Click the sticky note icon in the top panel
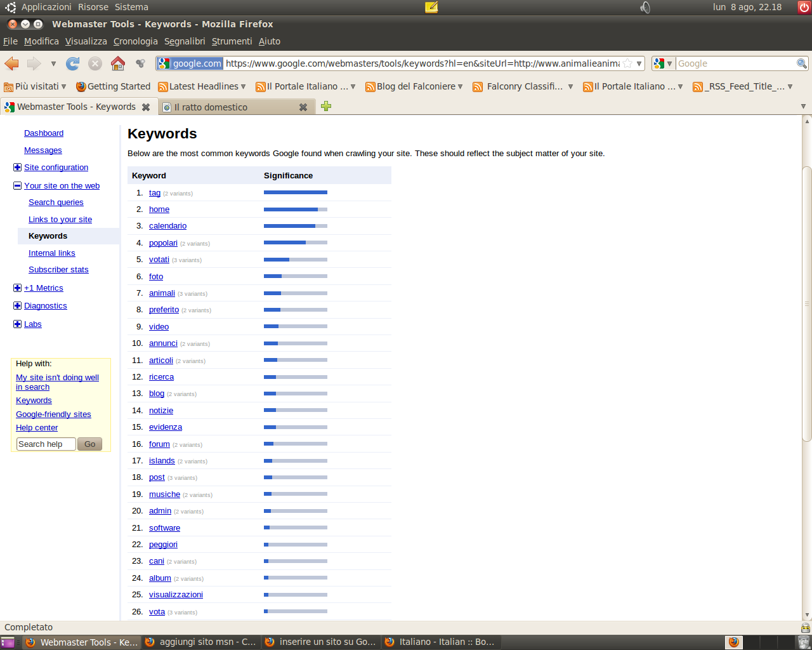The height and width of the screenshot is (650, 812). [431, 8]
